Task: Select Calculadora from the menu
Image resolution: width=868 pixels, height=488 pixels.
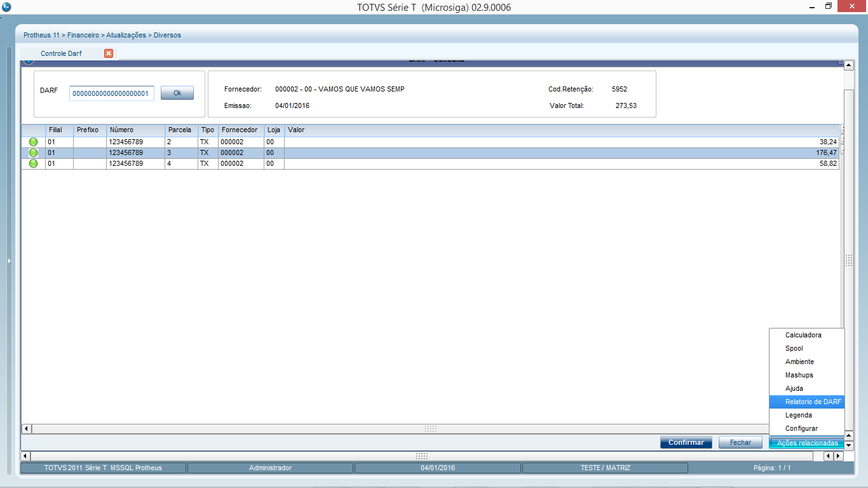Action: (x=806, y=335)
